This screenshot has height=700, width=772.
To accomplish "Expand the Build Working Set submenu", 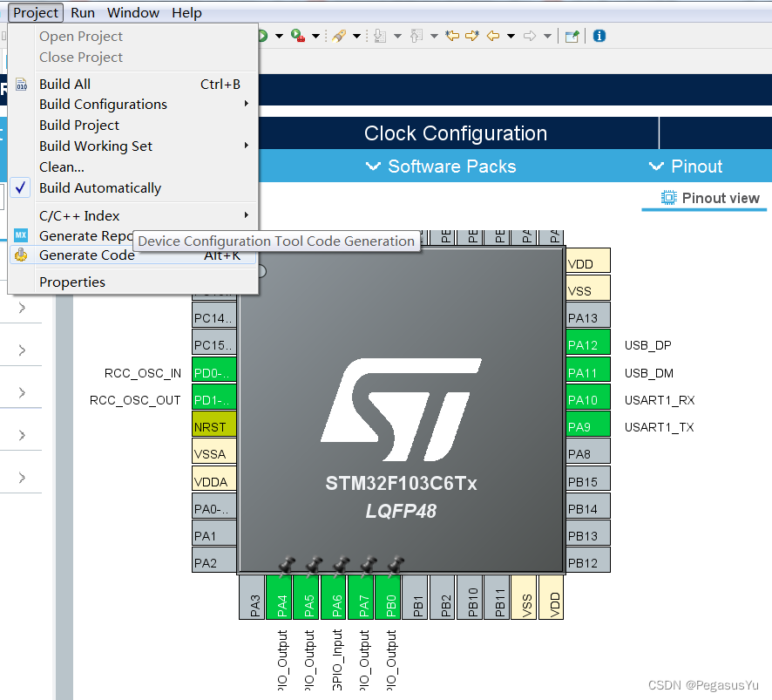I will pos(133,146).
